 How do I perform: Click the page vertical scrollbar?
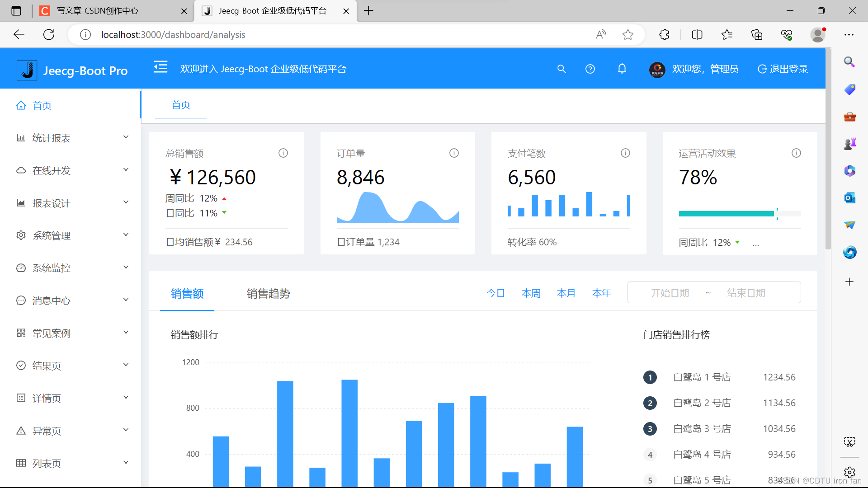pyautogui.click(x=828, y=149)
